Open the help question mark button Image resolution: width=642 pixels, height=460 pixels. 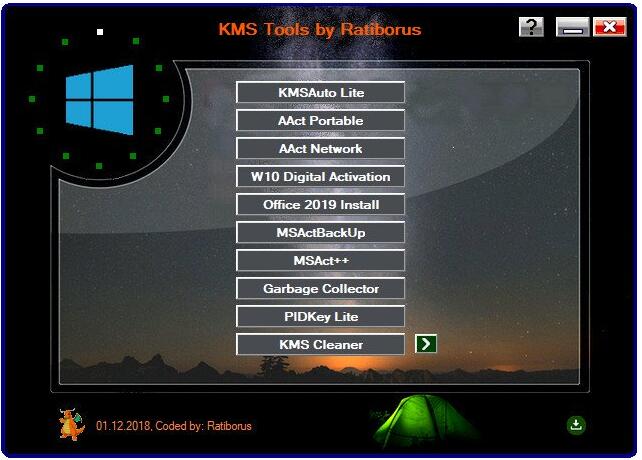531,27
